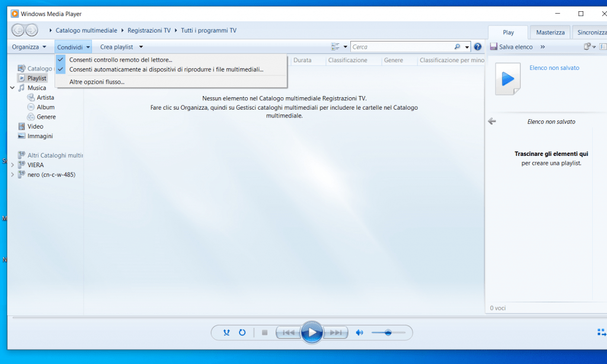Select nero (cn-c-w-485) library
The width and height of the screenshot is (607, 364).
[x=51, y=175]
